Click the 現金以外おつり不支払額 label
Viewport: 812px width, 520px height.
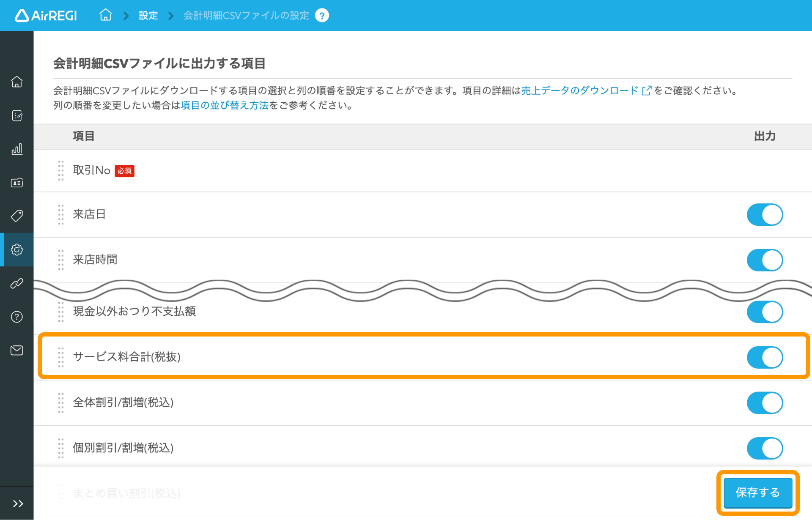[x=134, y=312]
